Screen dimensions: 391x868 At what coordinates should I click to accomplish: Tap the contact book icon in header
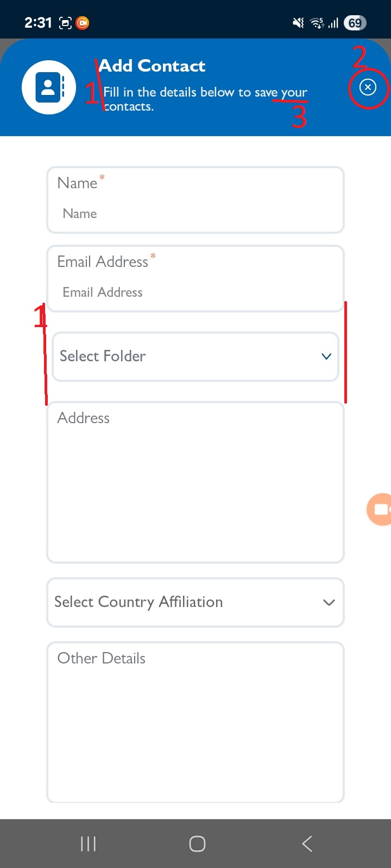[49, 87]
